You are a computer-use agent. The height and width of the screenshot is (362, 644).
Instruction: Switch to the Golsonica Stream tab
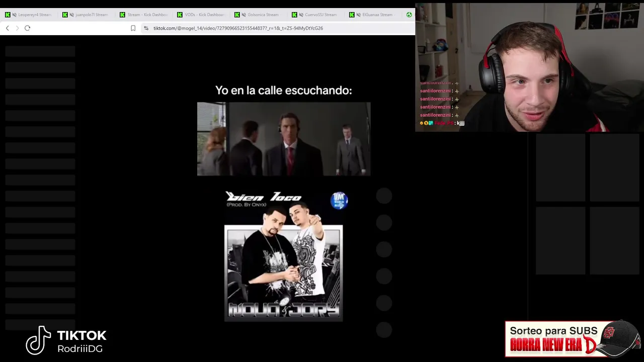point(258,15)
